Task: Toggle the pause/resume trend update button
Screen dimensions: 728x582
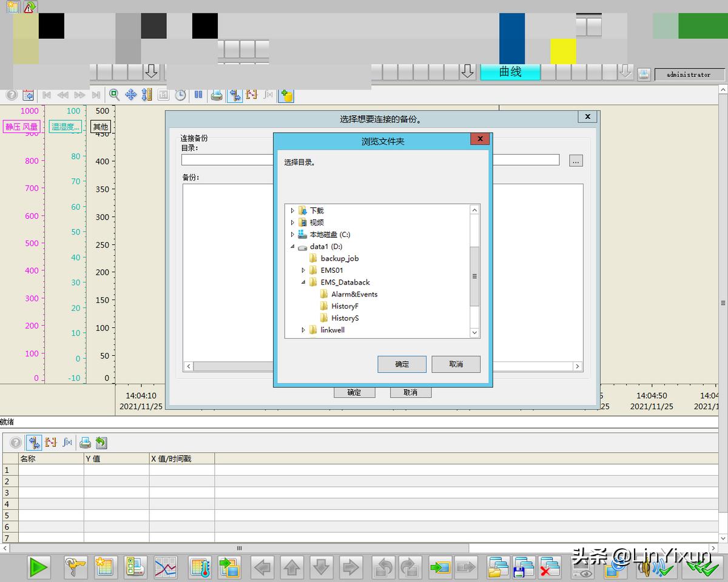Action: [x=198, y=95]
